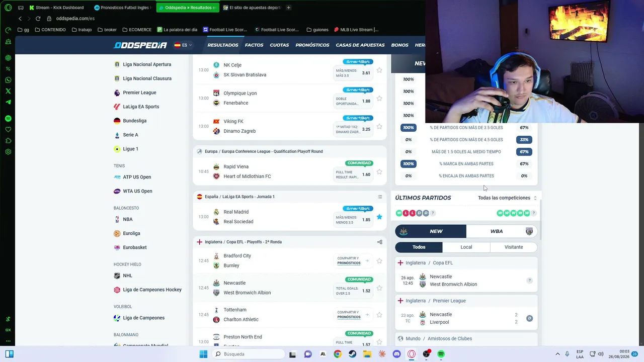Open the BONOS nav item

click(x=400, y=45)
